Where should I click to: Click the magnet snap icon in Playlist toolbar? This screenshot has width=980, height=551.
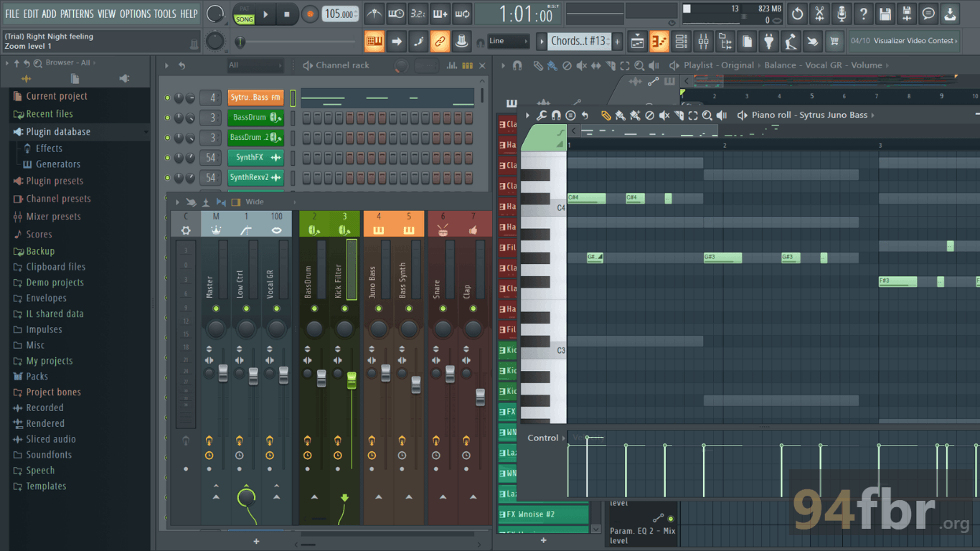(517, 65)
